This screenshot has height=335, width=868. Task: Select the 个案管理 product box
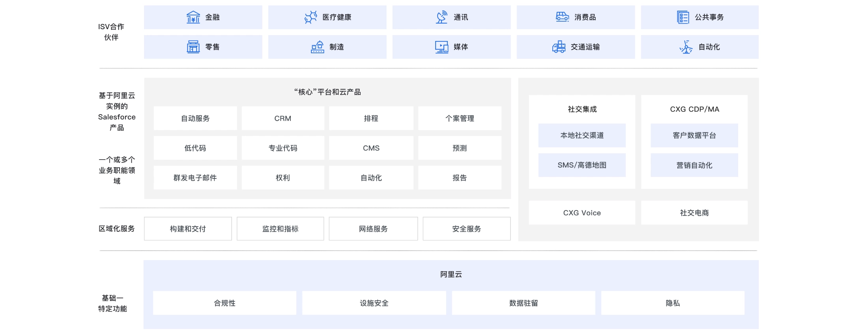pyautogui.click(x=460, y=118)
